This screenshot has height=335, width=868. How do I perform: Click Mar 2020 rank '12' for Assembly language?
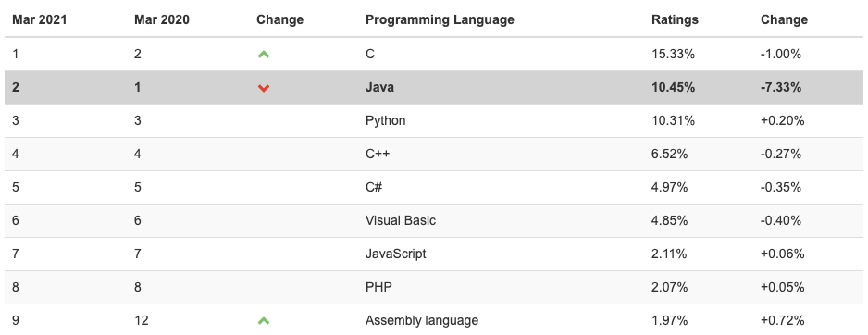(142, 320)
